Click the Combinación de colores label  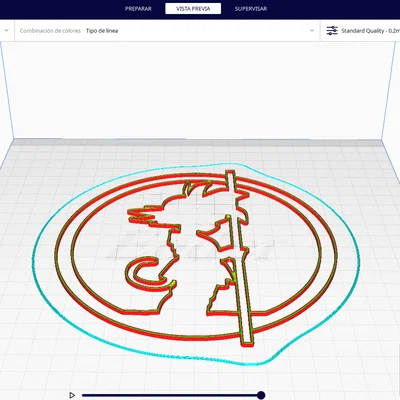[50, 31]
